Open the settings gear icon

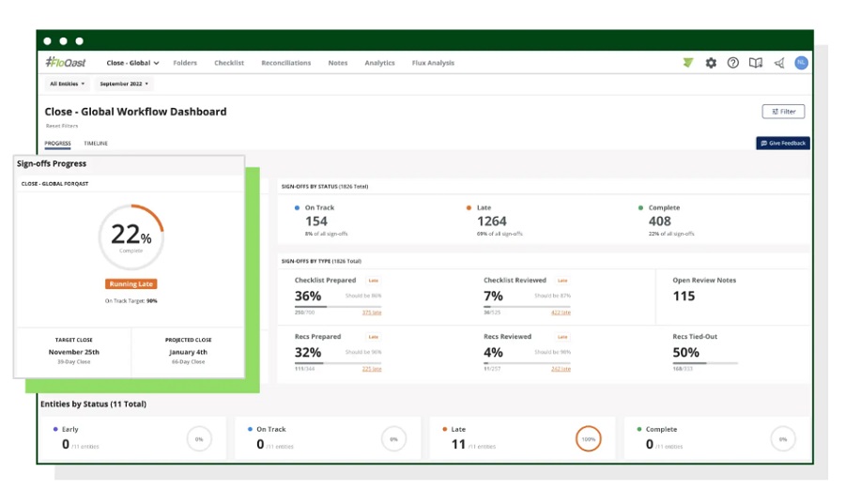point(711,63)
